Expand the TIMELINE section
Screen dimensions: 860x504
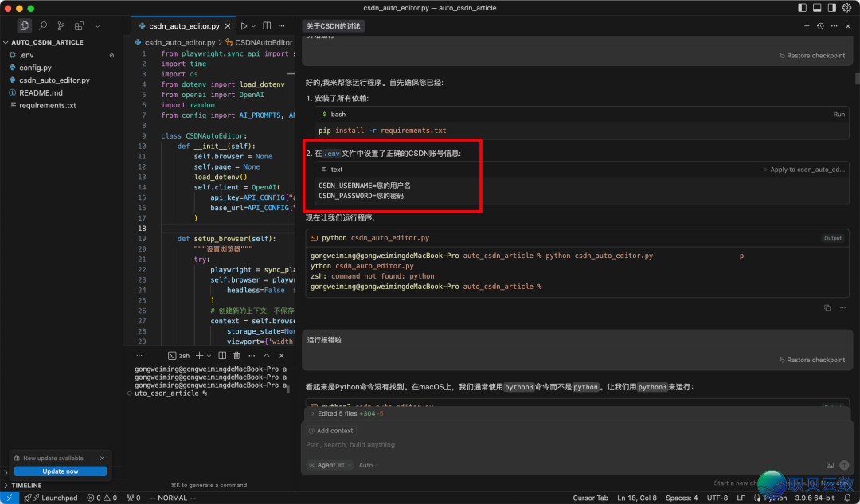point(26,485)
